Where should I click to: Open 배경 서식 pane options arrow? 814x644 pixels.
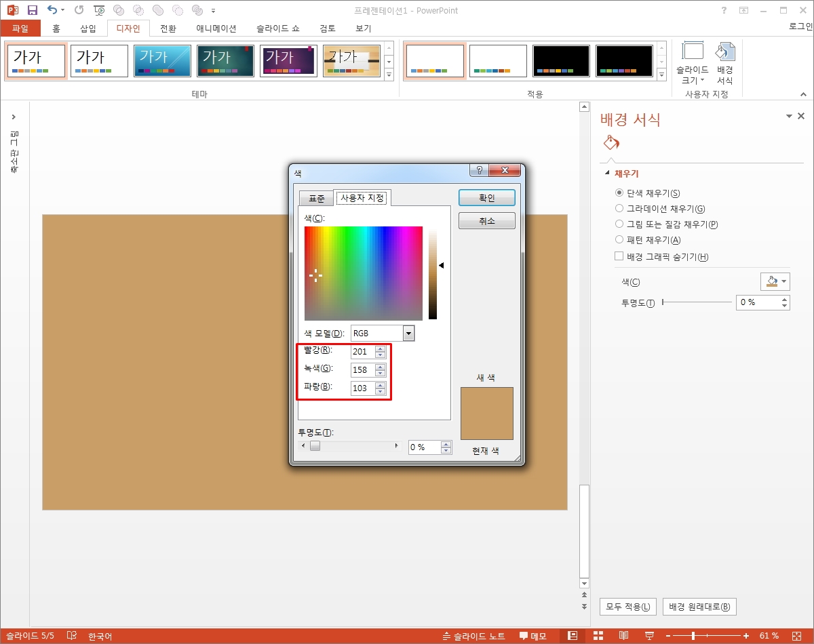(x=790, y=117)
